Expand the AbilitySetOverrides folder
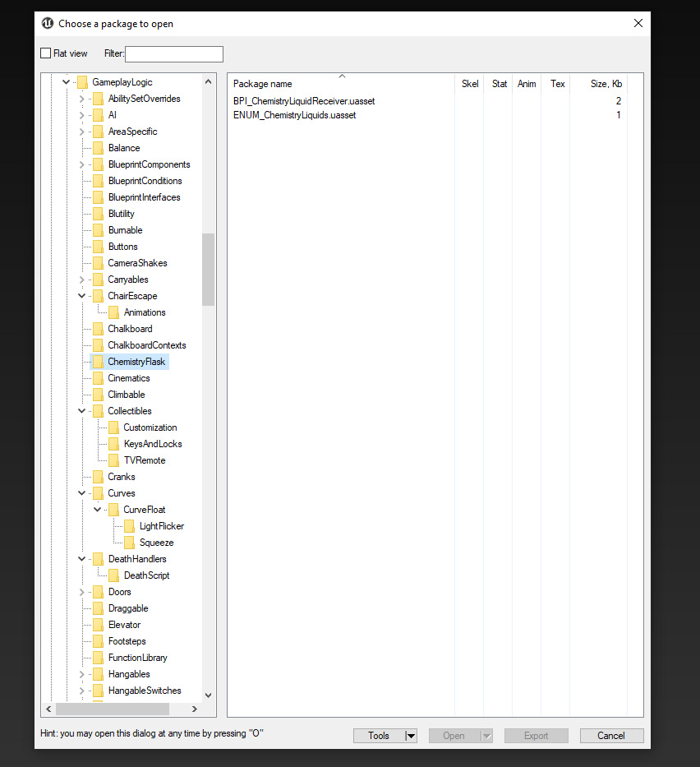 point(81,99)
